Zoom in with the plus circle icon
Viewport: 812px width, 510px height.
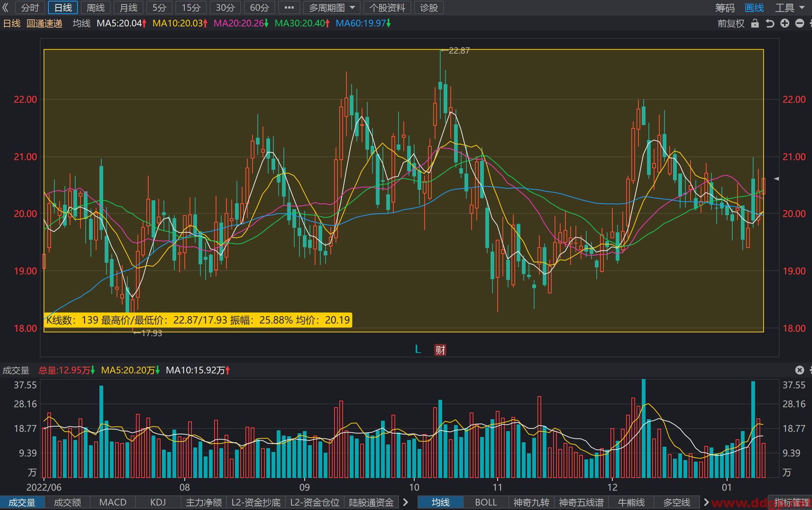tap(785, 23)
